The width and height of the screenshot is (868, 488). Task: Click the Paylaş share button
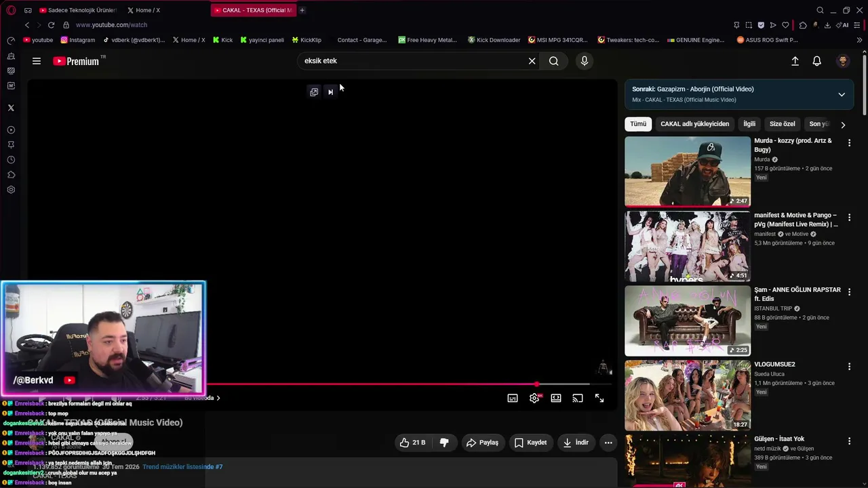pos(482,443)
